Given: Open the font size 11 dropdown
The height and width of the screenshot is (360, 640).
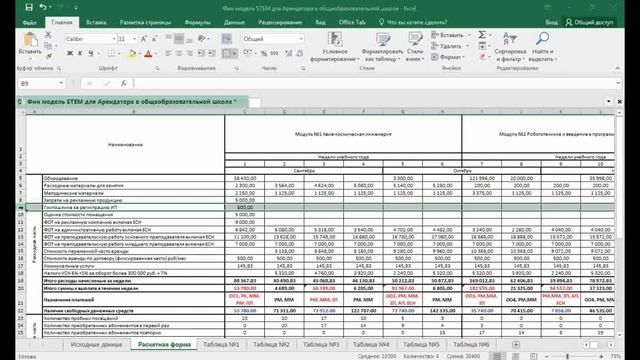Looking at the screenshot, I should (134, 39).
